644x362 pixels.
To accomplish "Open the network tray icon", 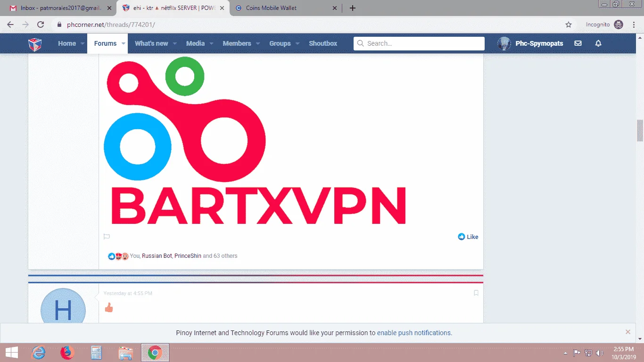I will pyautogui.click(x=588, y=353).
